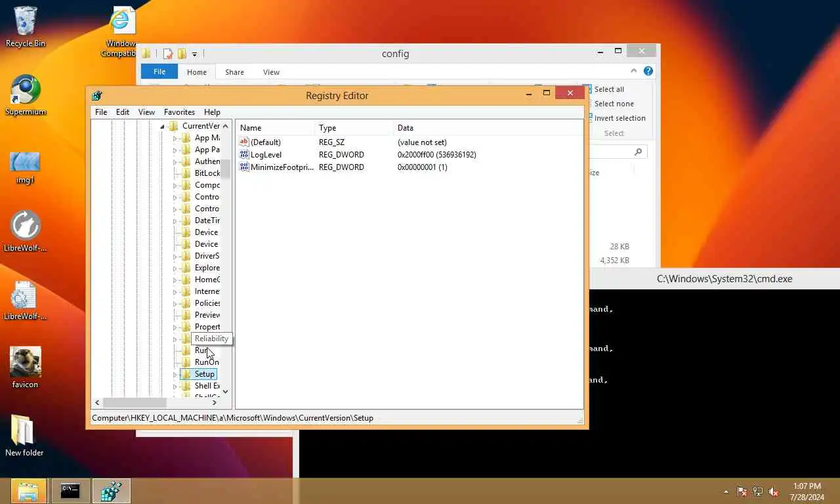Image resolution: width=840 pixels, height=504 pixels.
Task: Expand the DateTim registry key
Action: click(x=175, y=220)
